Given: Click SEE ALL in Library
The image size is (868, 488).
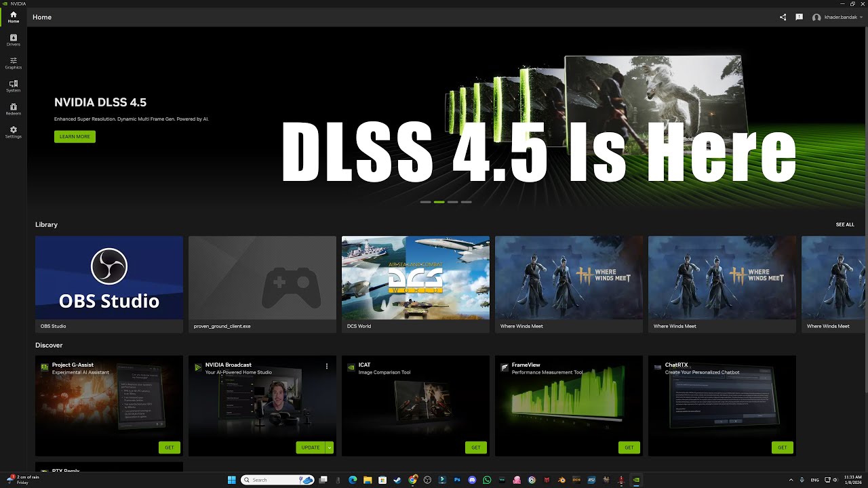Looking at the screenshot, I should point(845,224).
